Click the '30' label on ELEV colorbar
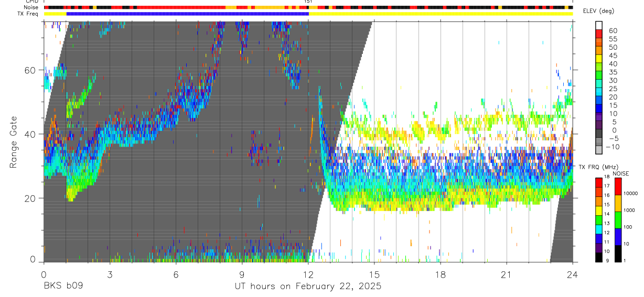Image resolution: width=644 pixels, height=297 pixels. point(613,80)
